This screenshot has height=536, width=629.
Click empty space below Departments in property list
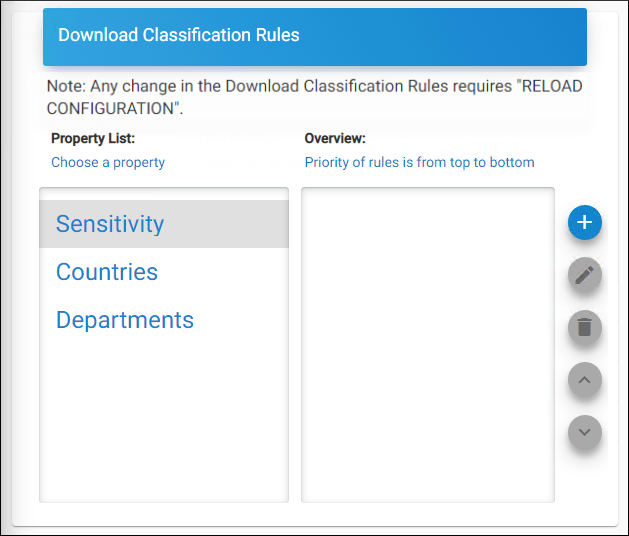coord(164,420)
